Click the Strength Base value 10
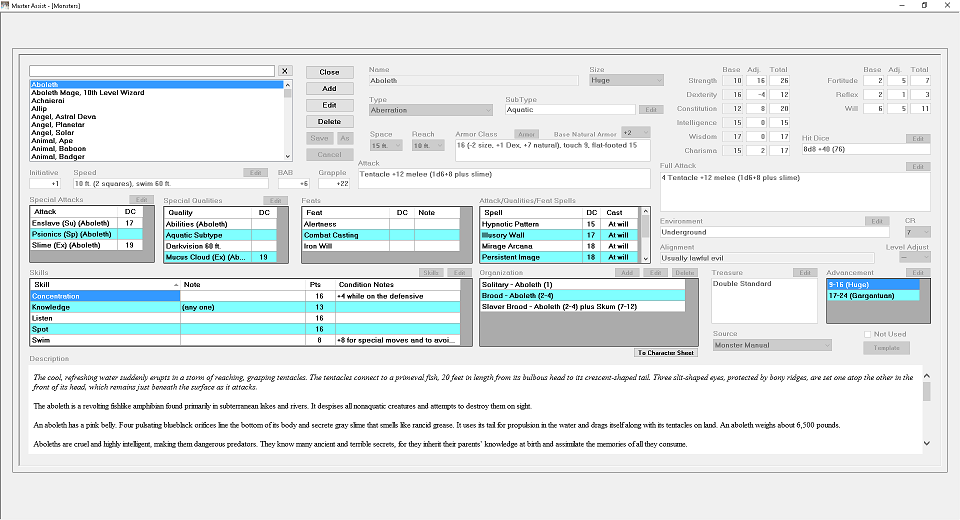The image size is (960, 520). (732, 81)
